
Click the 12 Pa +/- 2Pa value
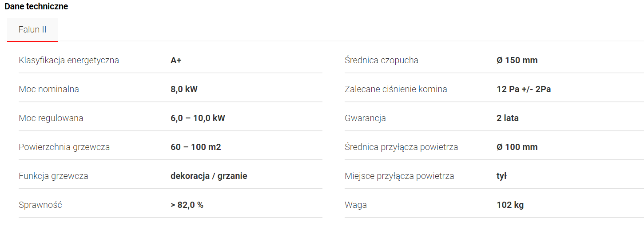tap(524, 89)
